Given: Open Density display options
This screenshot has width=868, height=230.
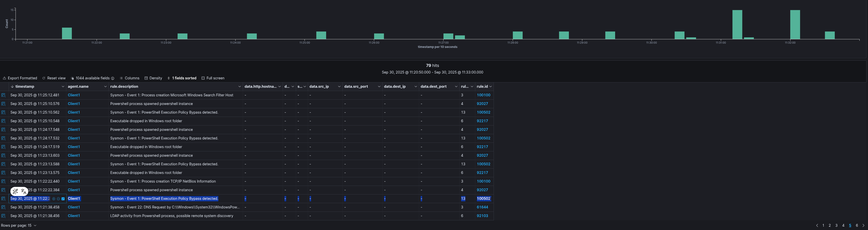Looking at the screenshot, I should point(153,78).
